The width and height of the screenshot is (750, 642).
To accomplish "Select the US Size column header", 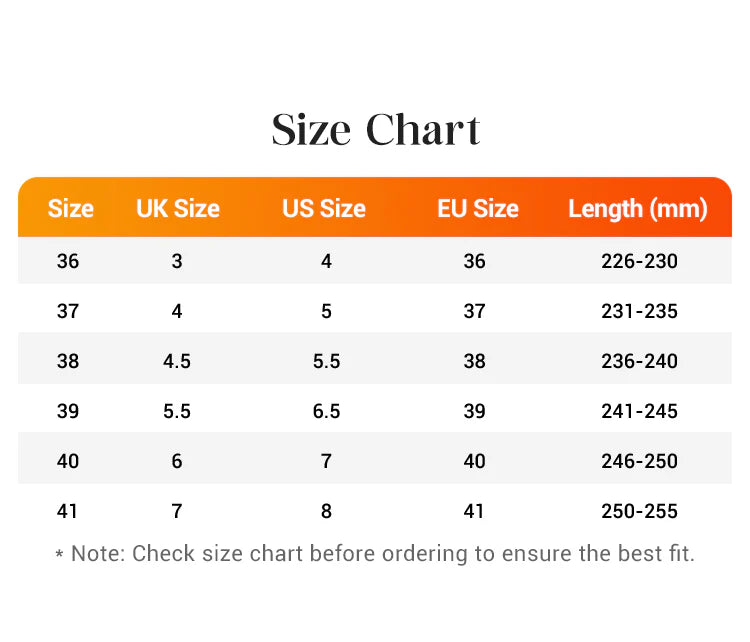I will tap(324, 209).
